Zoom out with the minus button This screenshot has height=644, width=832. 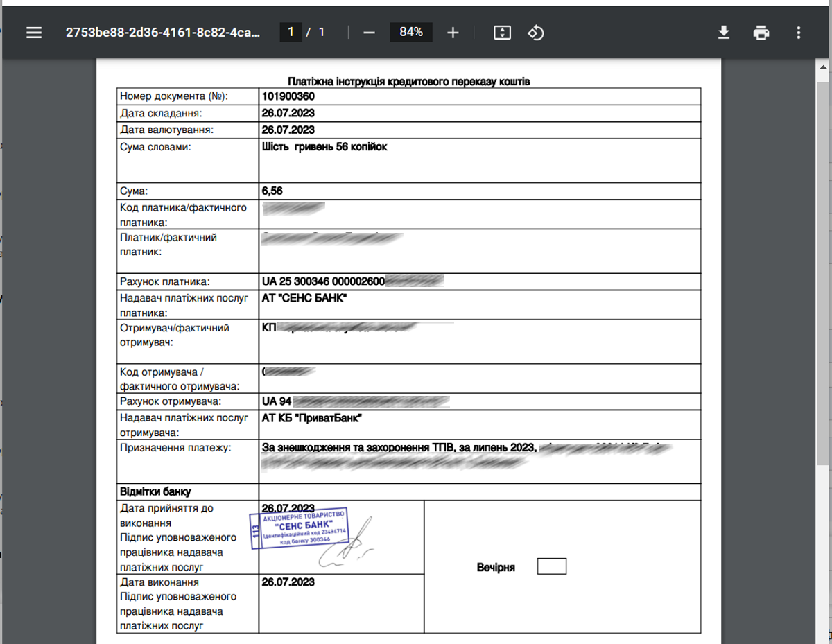(369, 33)
